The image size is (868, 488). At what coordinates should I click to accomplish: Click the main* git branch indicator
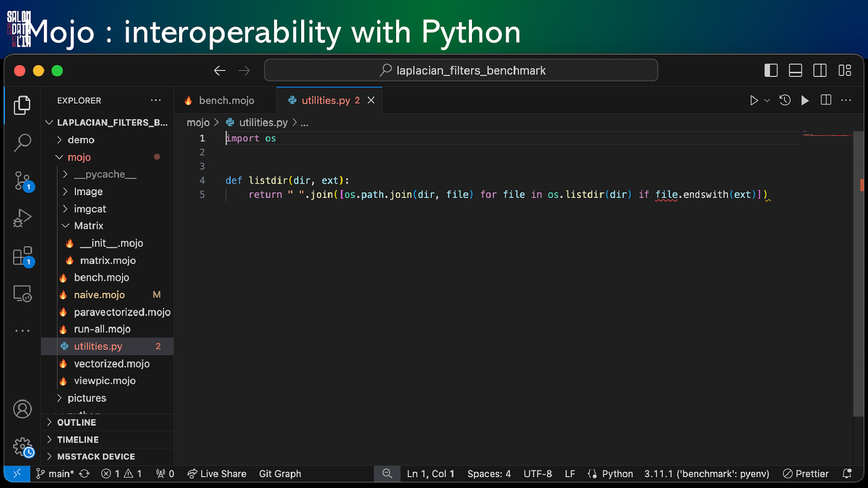click(x=55, y=474)
